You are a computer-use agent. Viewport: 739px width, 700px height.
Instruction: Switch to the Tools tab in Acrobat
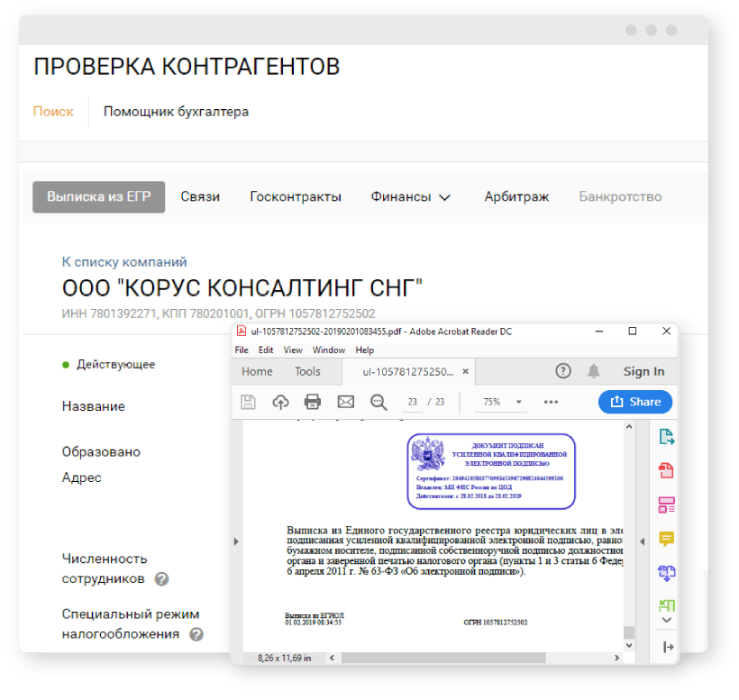pos(307,372)
